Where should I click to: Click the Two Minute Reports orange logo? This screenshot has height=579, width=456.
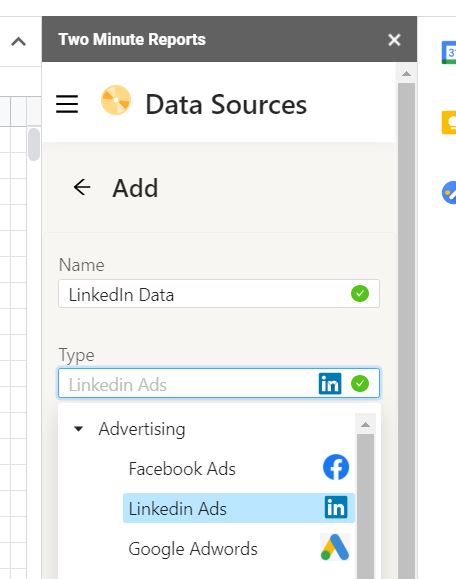click(x=116, y=100)
